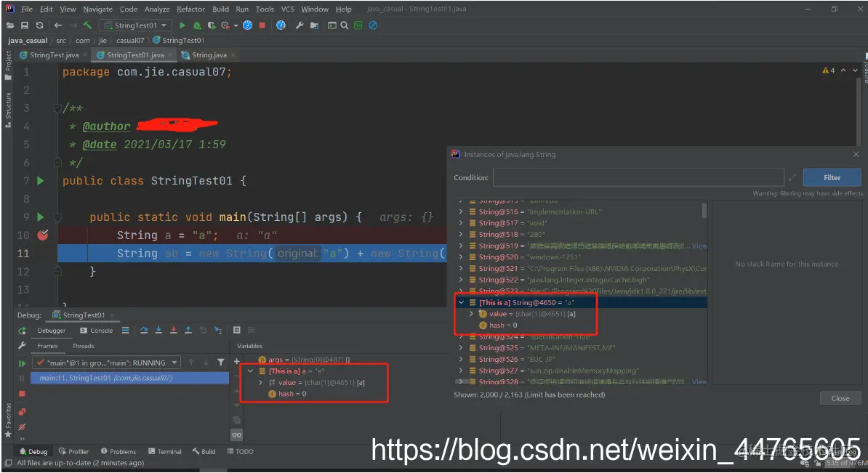Click the run gutter icon at line 9

coord(40,217)
